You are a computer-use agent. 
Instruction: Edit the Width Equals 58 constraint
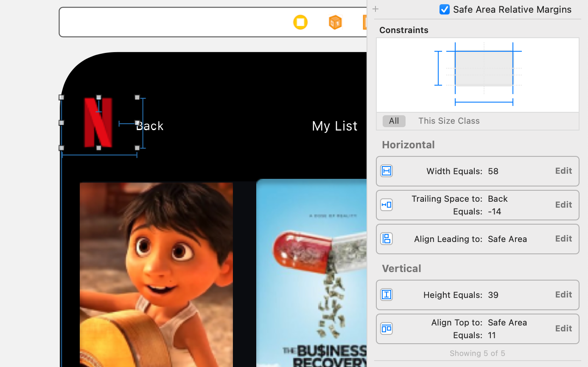pyautogui.click(x=563, y=171)
